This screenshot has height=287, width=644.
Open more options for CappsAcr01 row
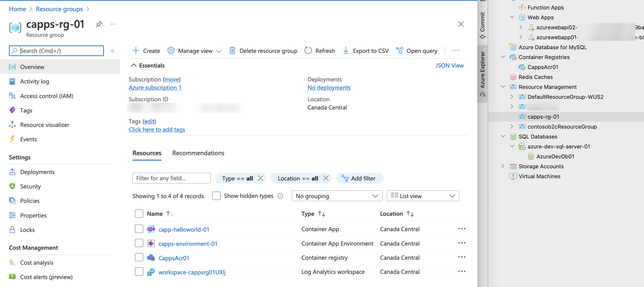(461, 257)
